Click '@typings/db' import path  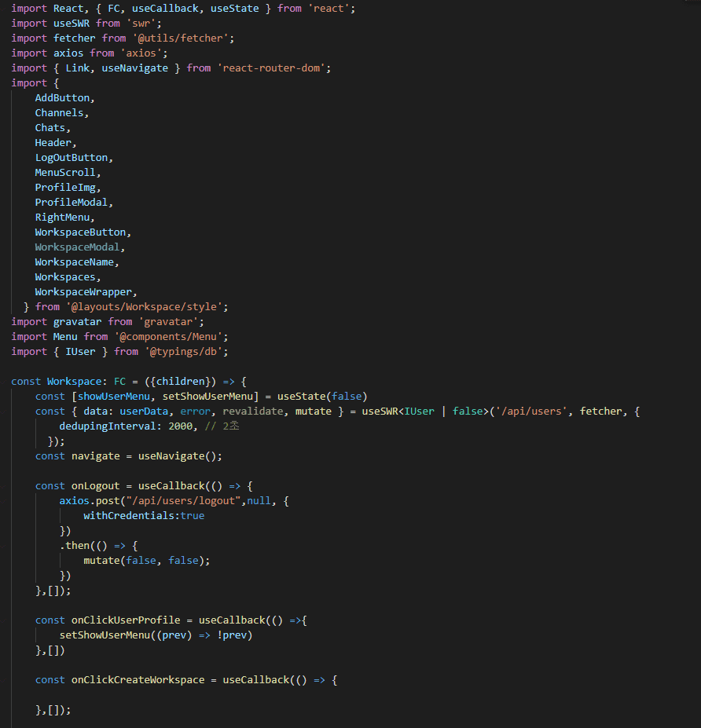(x=183, y=352)
